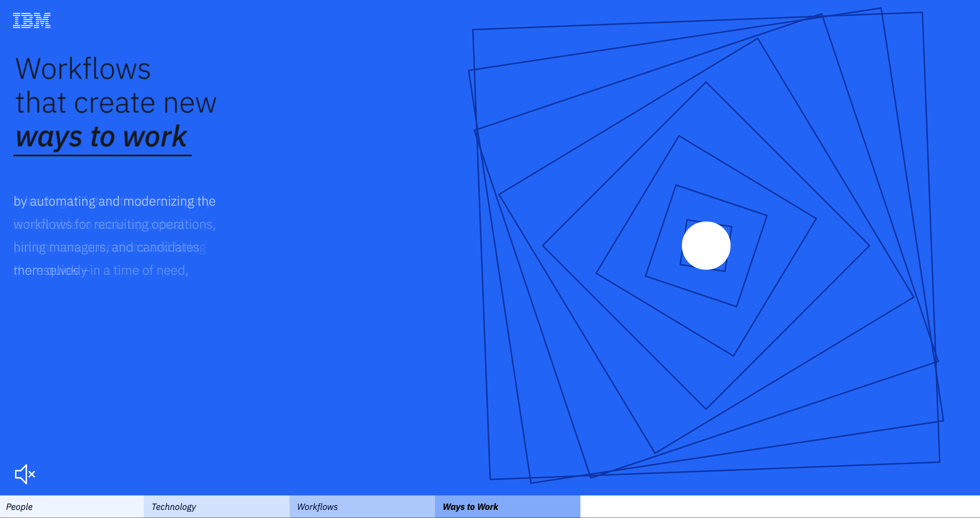Click the underlined "ways to work" heading

(x=102, y=137)
